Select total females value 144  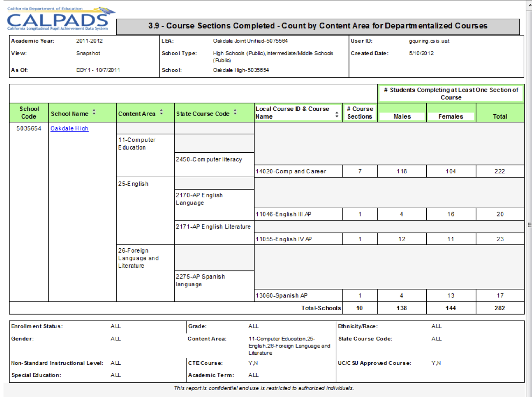[451, 308]
